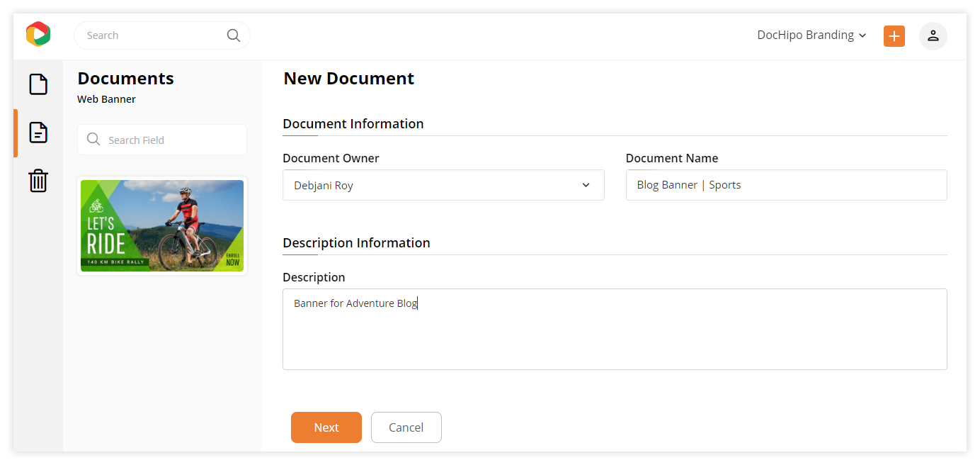Screen dimensions: 980x465
Task: Select the documents sidebar icon
Action: (38, 133)
